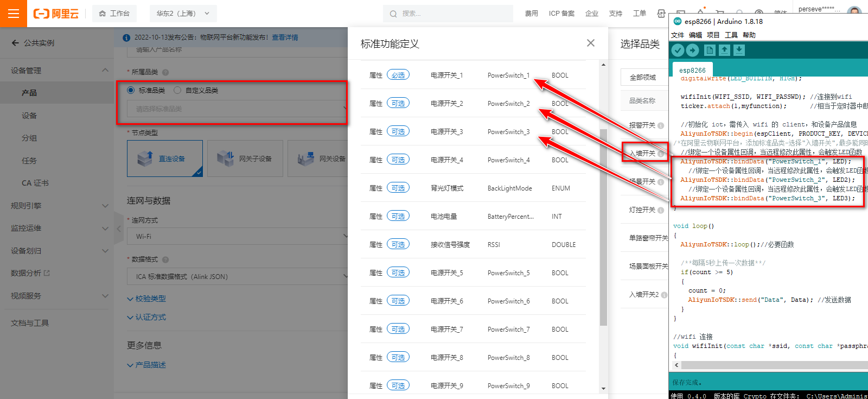Click scroll up arrow in 标准功能定义 list
868x399 pixels.
(x=603, y=65)
